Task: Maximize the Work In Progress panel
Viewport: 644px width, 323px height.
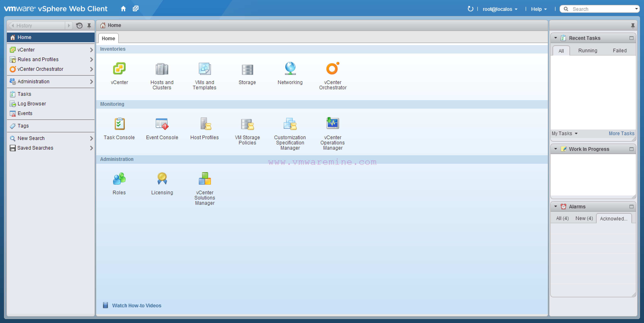Action: (x=631, y=149)
